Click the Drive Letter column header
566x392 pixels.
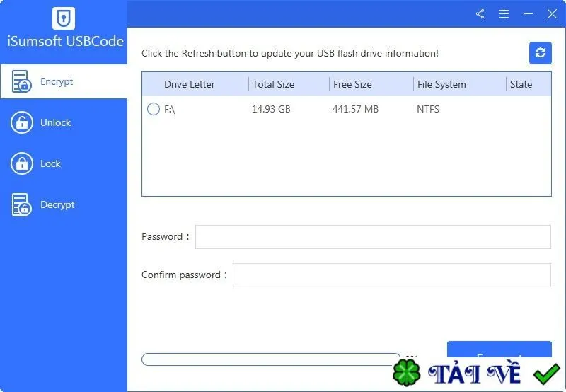(189, 84)
